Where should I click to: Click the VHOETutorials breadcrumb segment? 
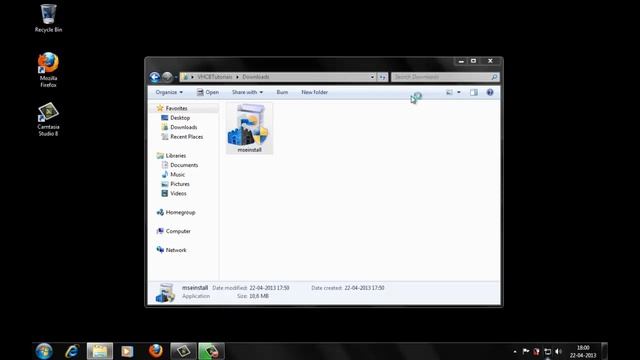(214, 77)
